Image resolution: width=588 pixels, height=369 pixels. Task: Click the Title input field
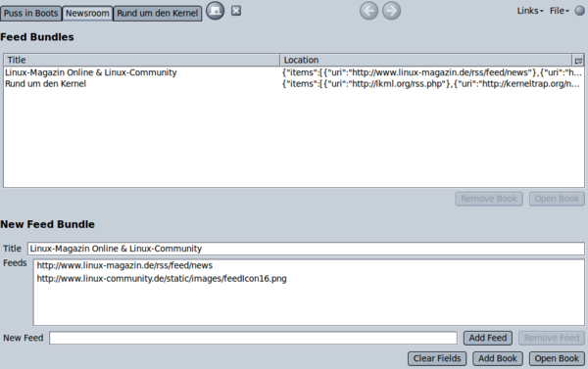point(306,249)
